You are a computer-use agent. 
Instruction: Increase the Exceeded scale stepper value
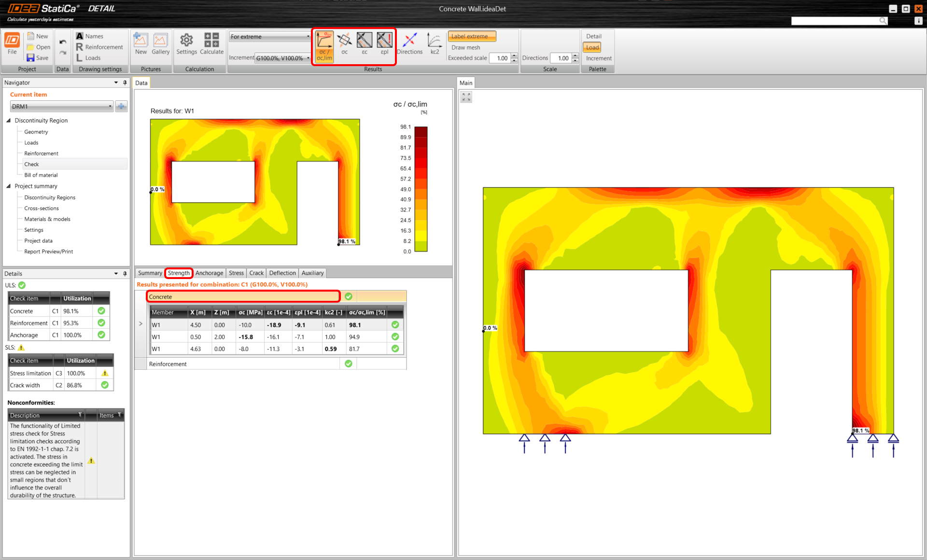514,56
